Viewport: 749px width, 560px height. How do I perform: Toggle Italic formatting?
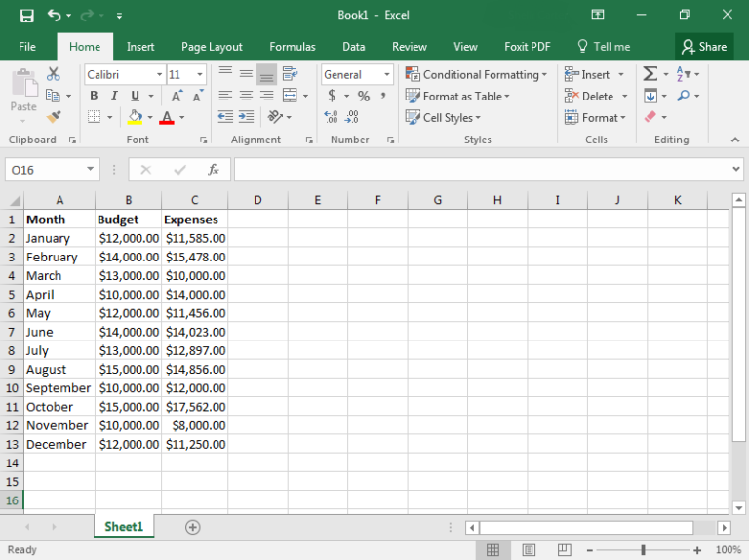tap(114, 96)
